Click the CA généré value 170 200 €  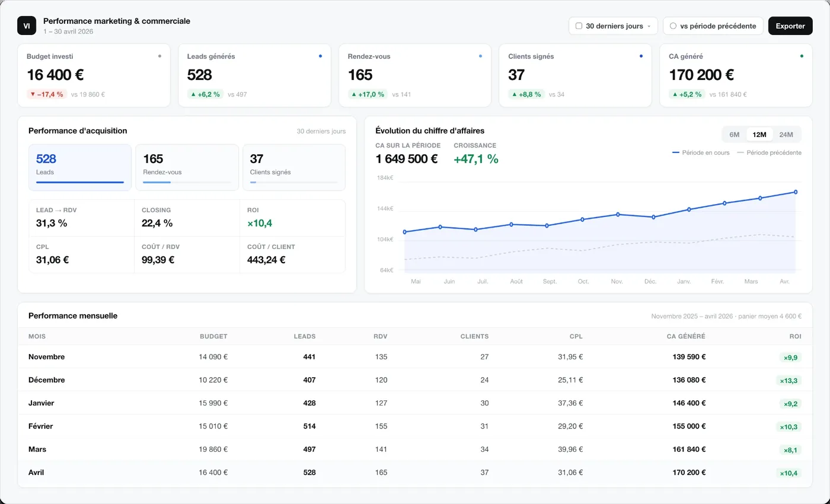(701, 75)
